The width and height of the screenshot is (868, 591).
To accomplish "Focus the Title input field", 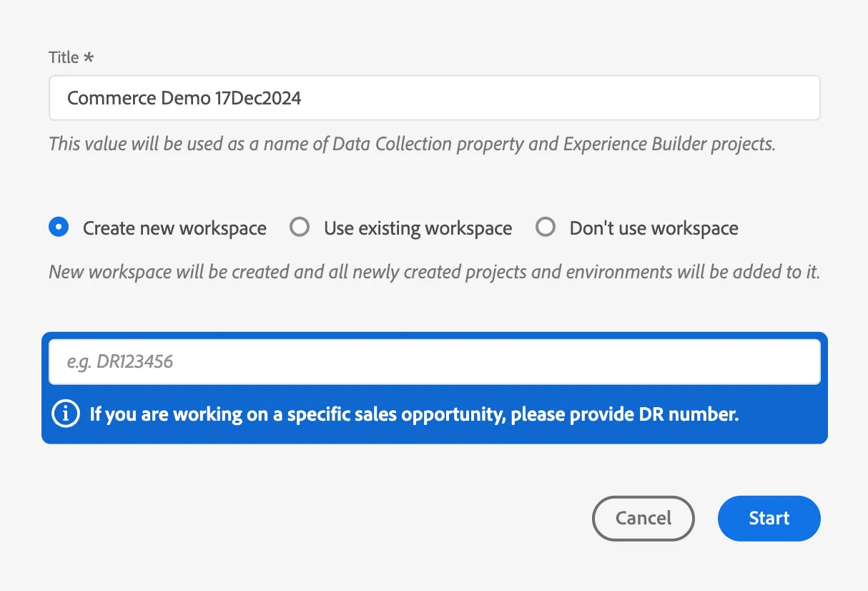I will click(435, 98).
